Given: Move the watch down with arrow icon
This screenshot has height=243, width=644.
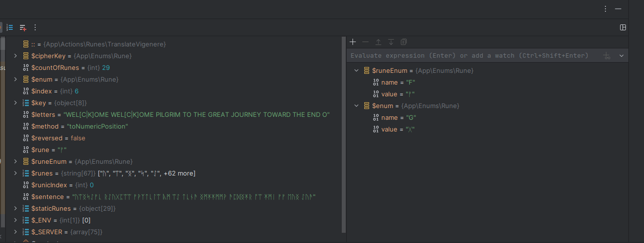Looking at the screenshot, I should [x=391, y=42].
